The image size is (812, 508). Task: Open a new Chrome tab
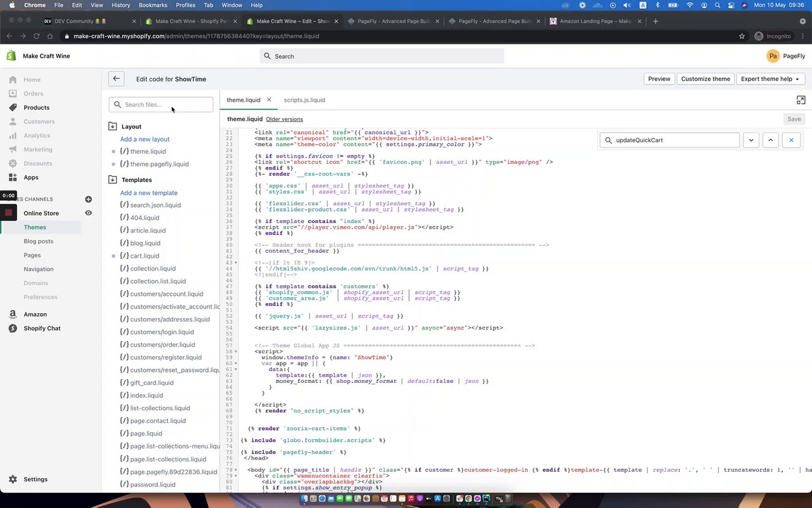[x=655, y=21]
